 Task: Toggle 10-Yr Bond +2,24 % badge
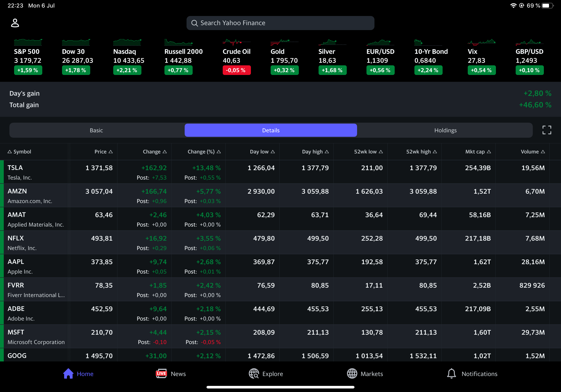coord(428,70)
